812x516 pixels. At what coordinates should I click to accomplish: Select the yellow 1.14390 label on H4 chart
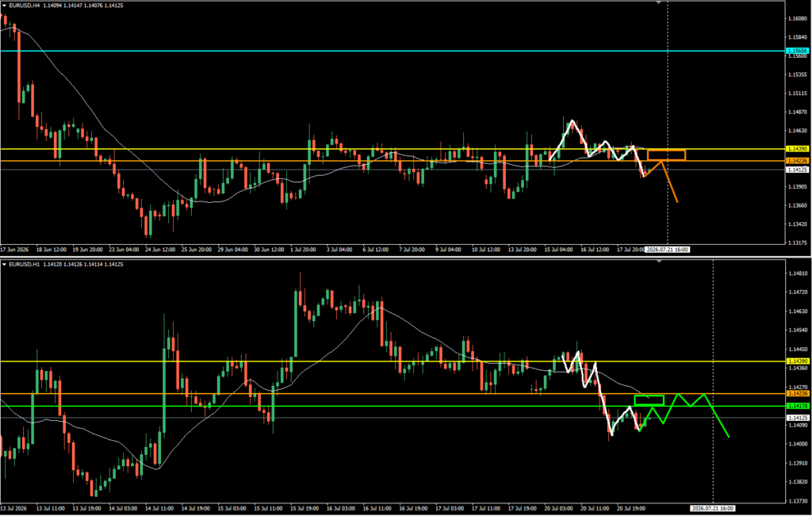click(798, 149)
